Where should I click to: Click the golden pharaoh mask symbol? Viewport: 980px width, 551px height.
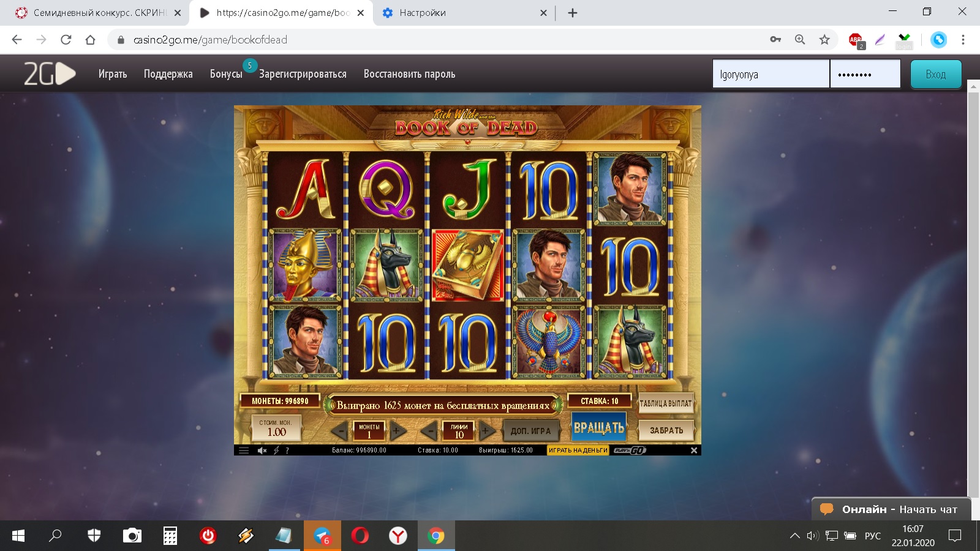(x=304, y=265)
